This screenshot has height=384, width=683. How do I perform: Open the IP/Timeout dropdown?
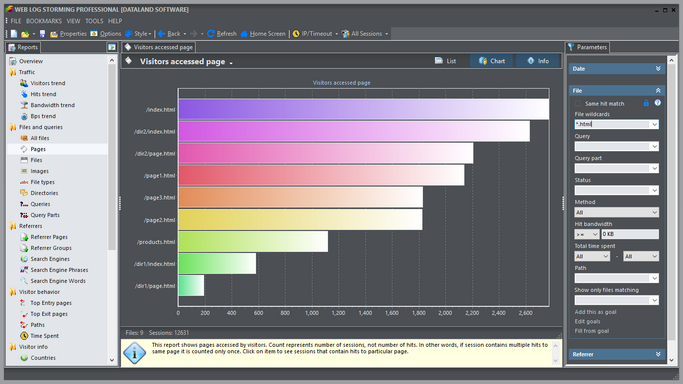pyautogui.click(x=315, y=34)
